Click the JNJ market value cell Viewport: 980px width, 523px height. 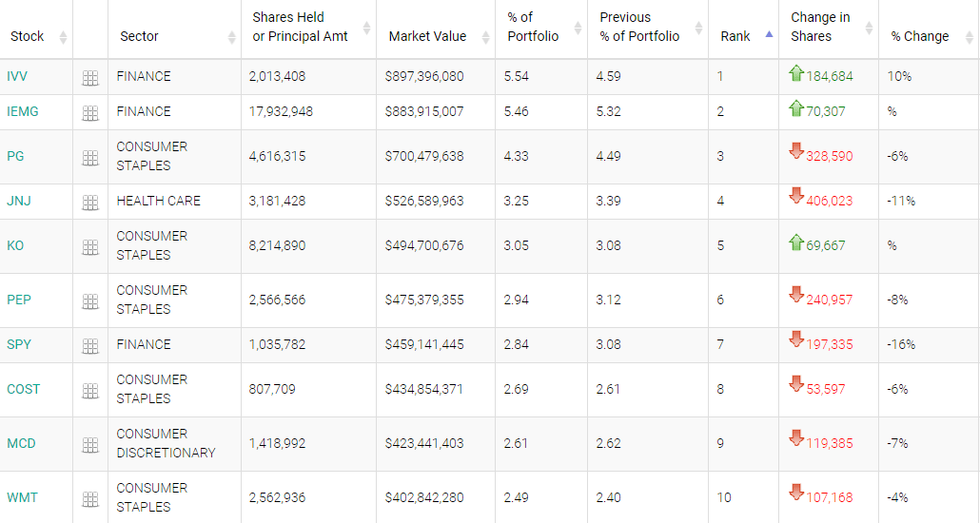424,201
